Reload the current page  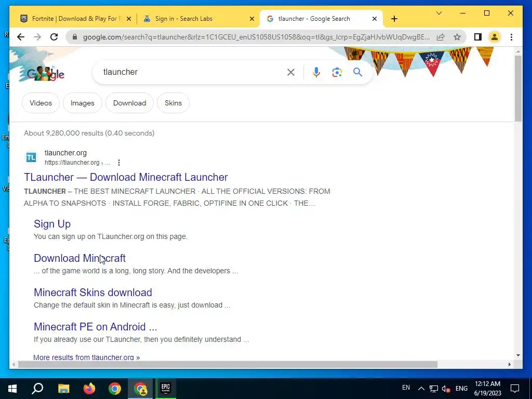coord(54,37)
